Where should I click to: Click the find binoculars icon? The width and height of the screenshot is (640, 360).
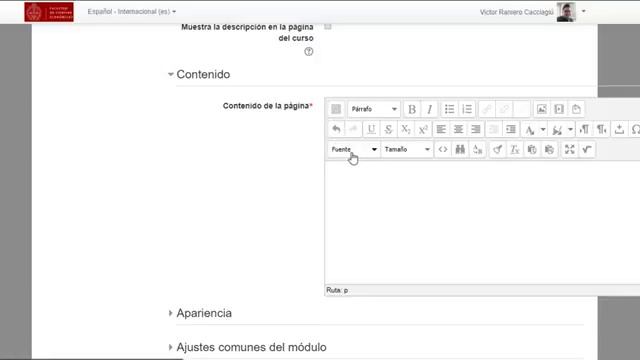point(460,149)
